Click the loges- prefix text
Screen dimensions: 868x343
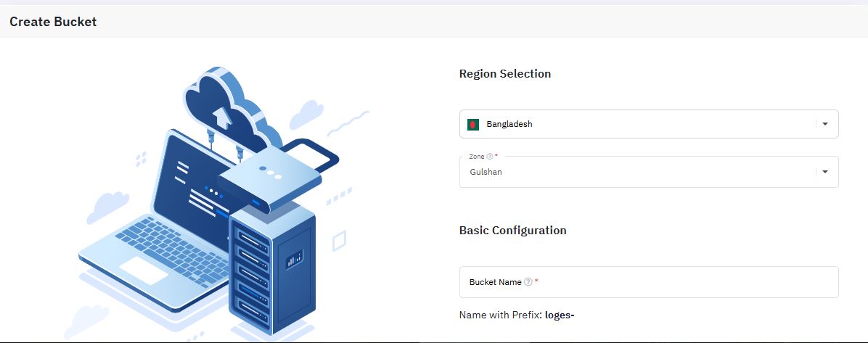560,315
